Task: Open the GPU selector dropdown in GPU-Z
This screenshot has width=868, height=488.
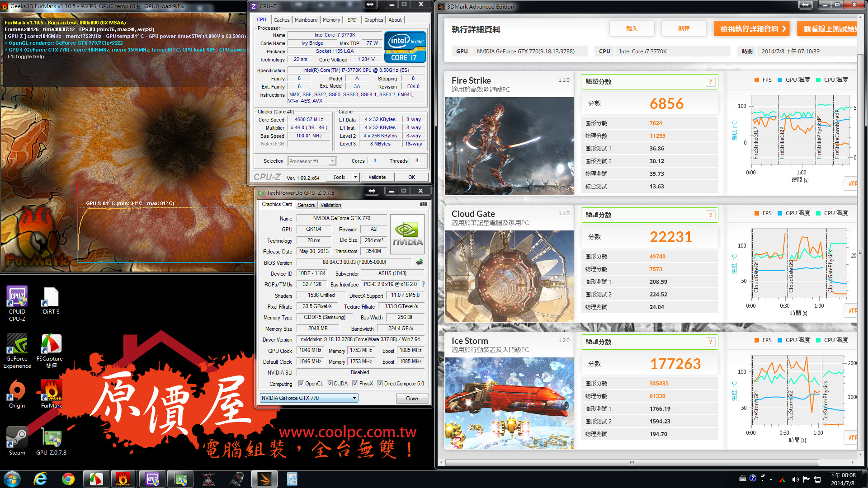Action: point(309,398)
